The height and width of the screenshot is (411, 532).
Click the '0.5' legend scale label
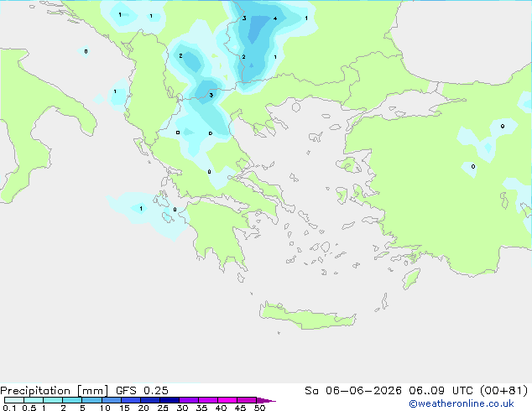tap(29, 408)
